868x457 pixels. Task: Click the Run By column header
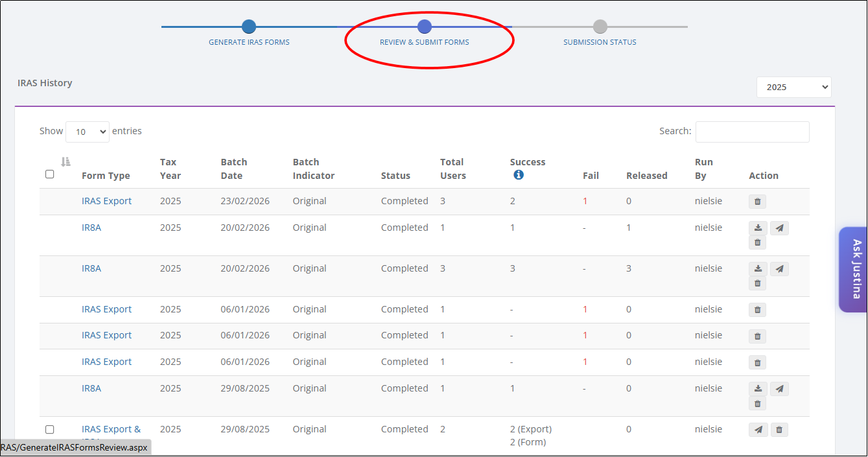pos(704,169)
